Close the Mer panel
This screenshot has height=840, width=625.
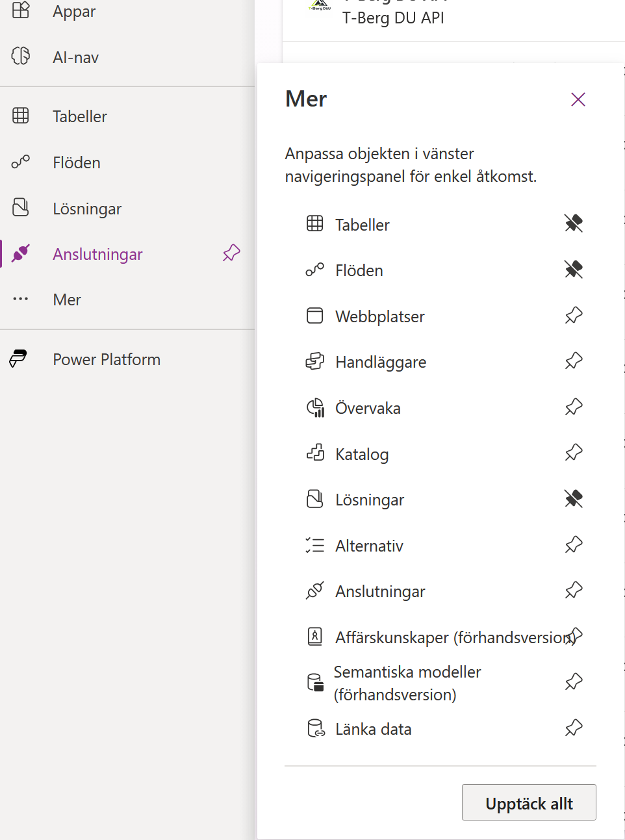[x=578, y=99]
